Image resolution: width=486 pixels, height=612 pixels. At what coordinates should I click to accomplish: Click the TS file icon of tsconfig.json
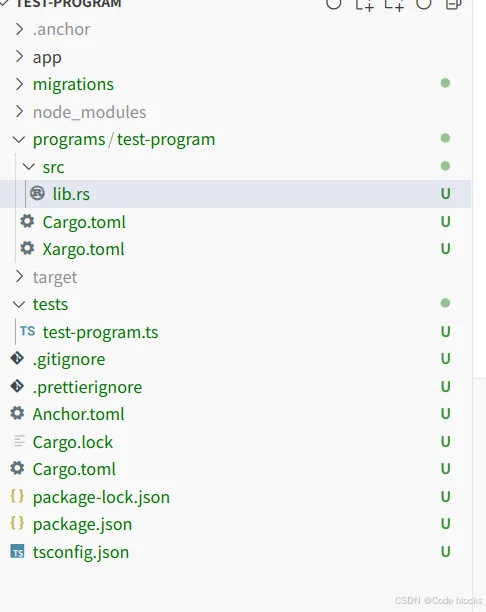point(17,551)
